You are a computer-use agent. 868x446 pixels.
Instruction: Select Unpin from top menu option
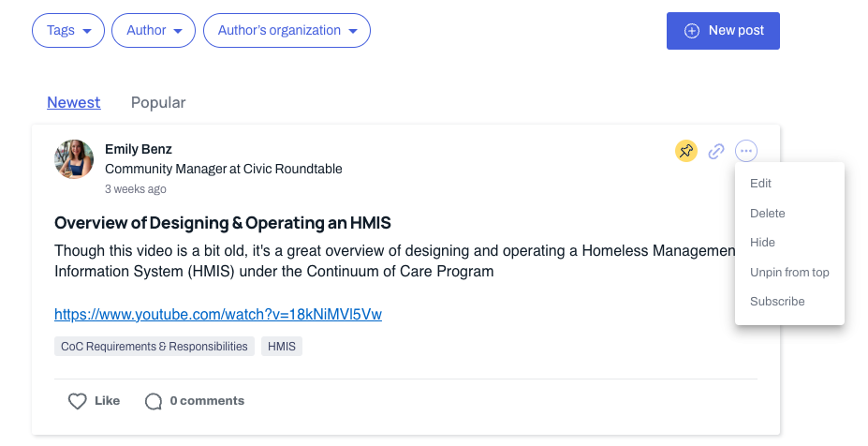[x=789, y=273]
